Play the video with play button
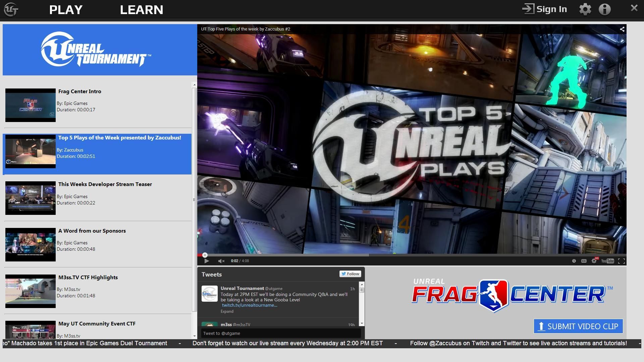 207,261
